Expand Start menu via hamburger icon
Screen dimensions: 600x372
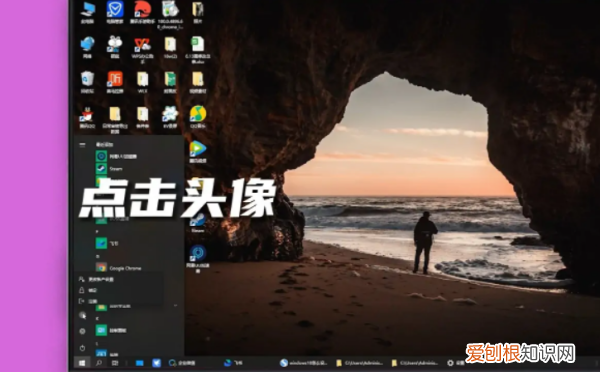(82, 145)
